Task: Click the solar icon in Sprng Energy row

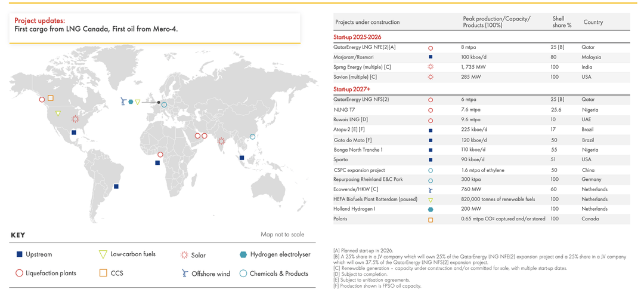Action: (431, 67)
